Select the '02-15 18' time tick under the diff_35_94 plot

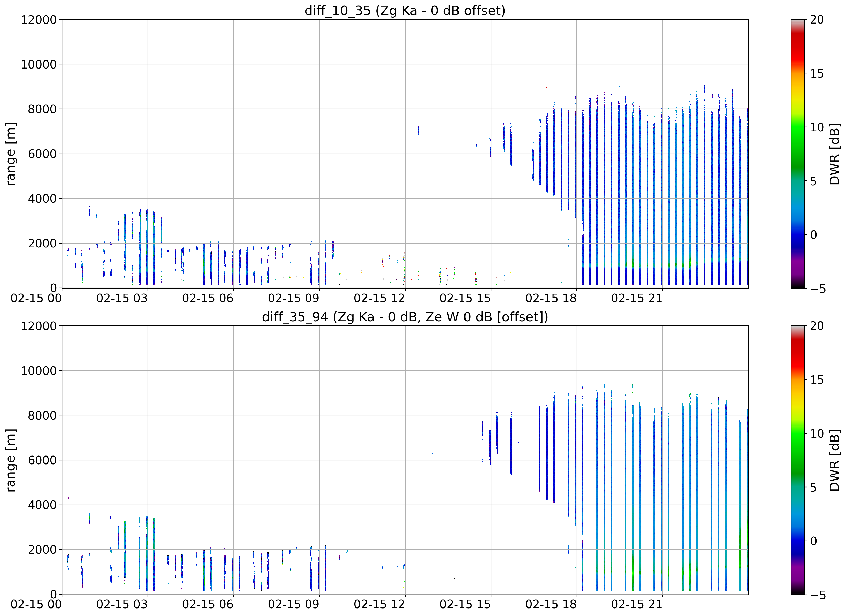click(x=551, y=605)
